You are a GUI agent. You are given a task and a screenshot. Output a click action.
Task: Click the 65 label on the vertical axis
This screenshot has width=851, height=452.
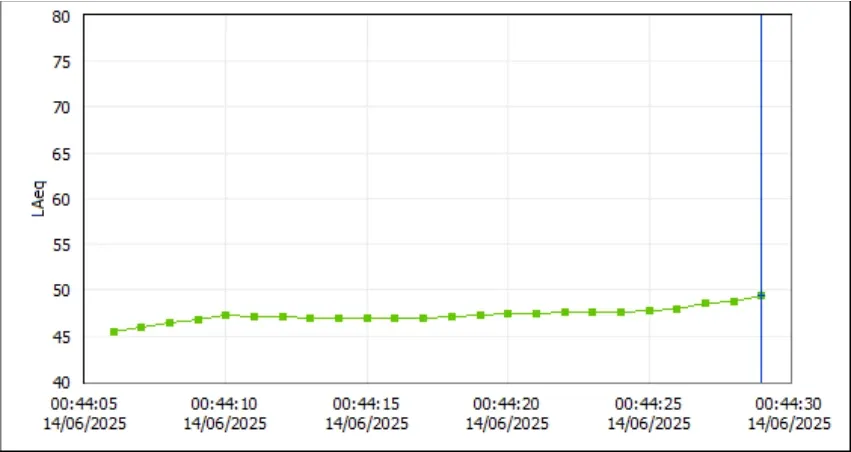(61, 154)
